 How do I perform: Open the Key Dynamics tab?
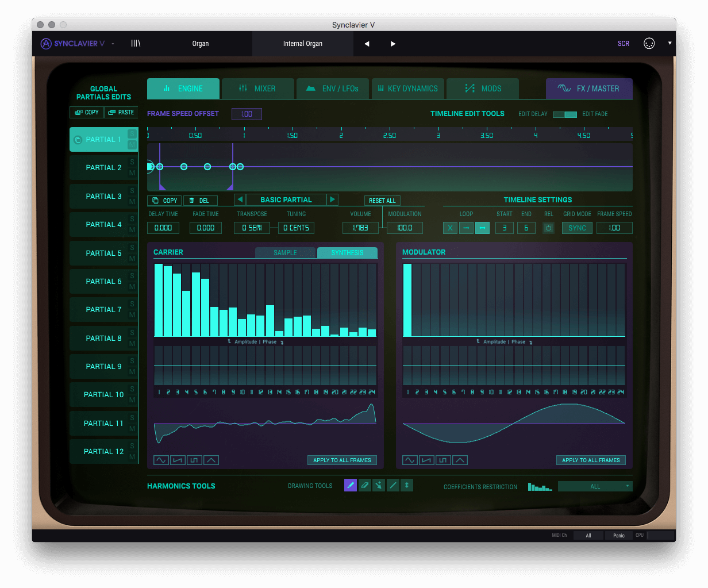pyautogui.click(x=408, y=89)
